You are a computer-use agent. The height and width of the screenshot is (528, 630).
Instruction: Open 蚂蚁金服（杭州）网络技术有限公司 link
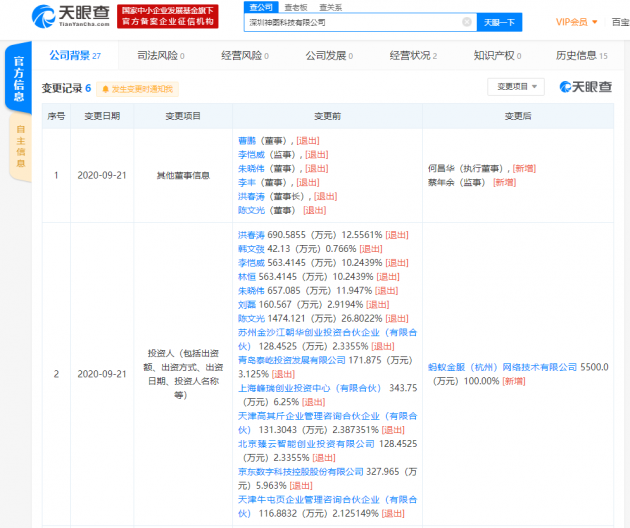click(502, 367)
